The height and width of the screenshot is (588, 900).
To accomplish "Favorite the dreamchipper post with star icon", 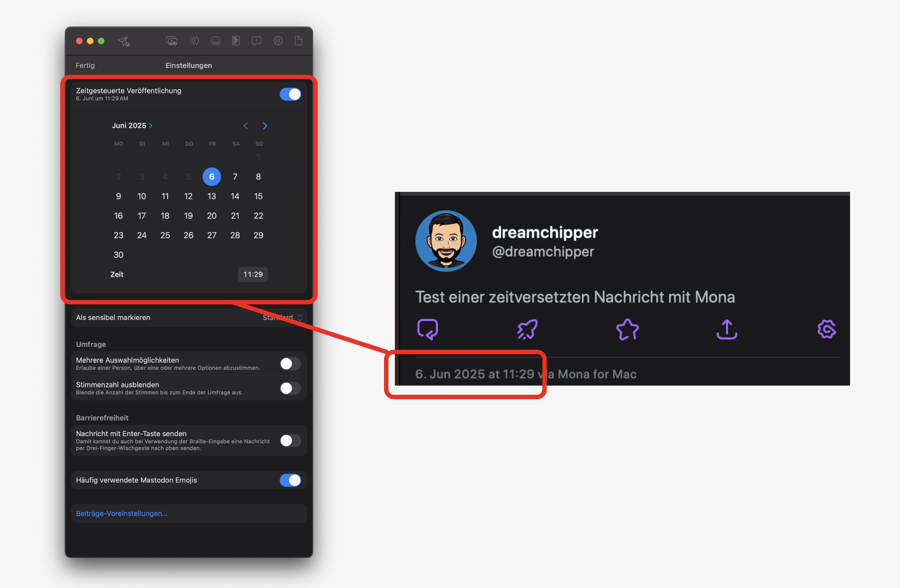I will tap(627, 329).
